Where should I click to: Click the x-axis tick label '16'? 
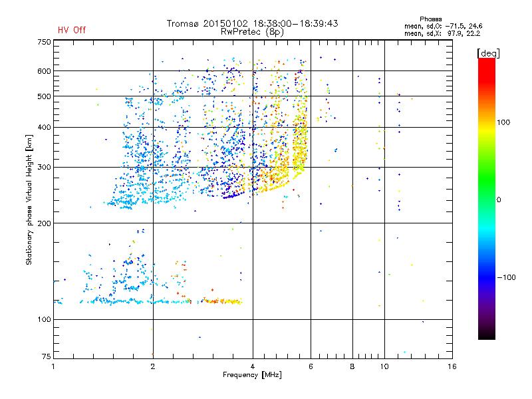(x=452, y=366)
